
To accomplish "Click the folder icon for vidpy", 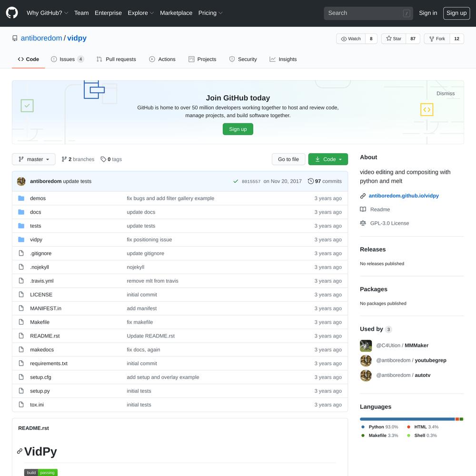I will coord(21,239).
